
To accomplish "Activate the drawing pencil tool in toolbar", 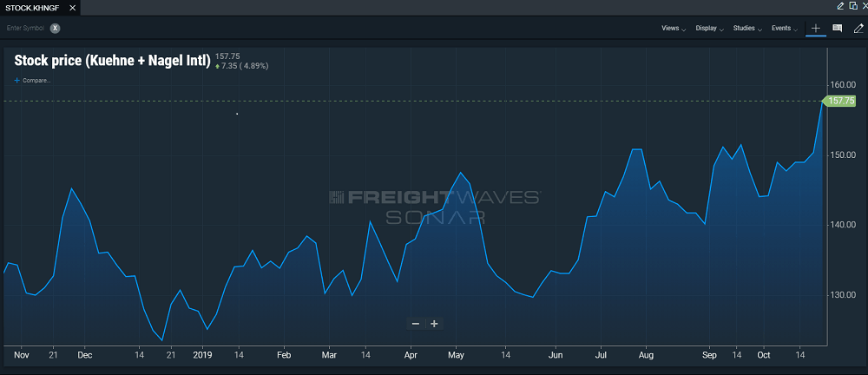I will (858, 29).
